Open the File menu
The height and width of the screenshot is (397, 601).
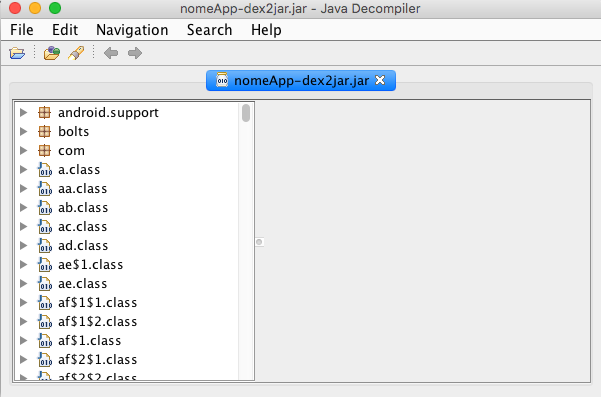(21, 30)
